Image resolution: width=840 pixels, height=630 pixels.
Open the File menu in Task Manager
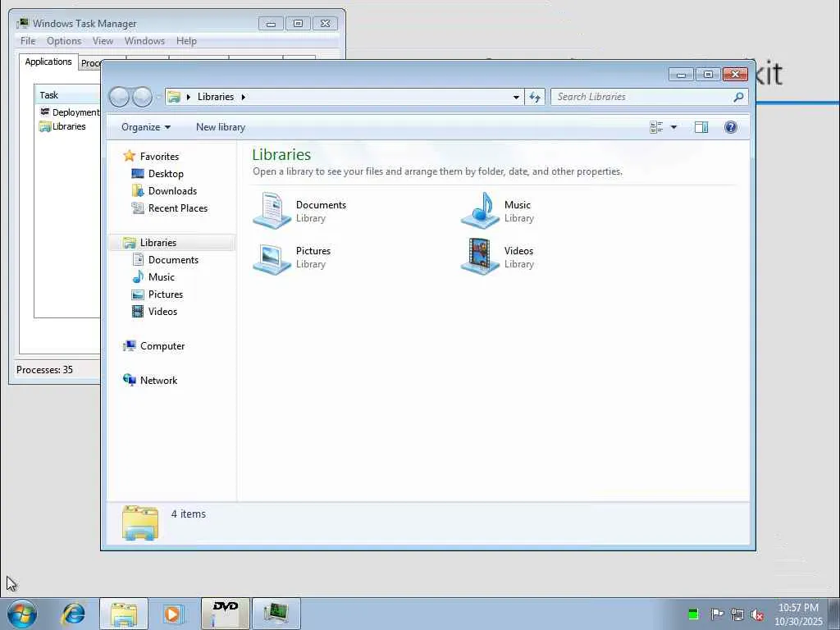(x=28, y=41)
